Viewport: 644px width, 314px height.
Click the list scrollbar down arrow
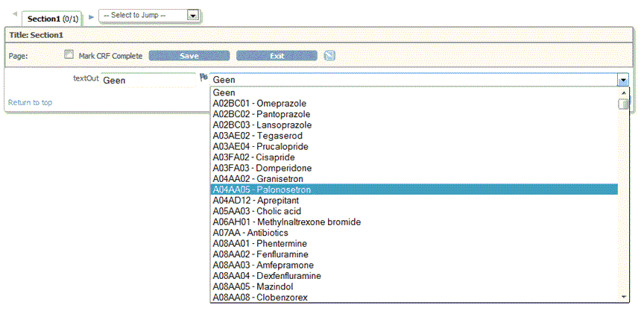[x=624, y=297]
